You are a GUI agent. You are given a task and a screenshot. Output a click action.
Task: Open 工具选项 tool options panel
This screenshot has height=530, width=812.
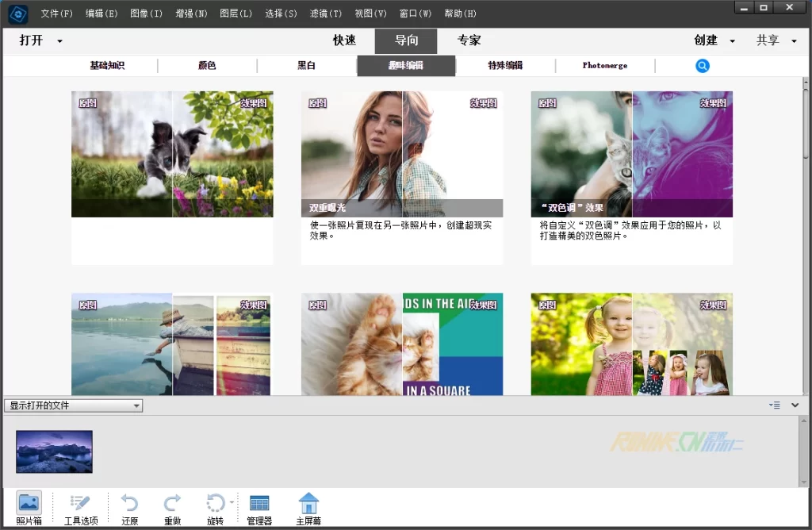pyautogui.click(x=81, y=503)
